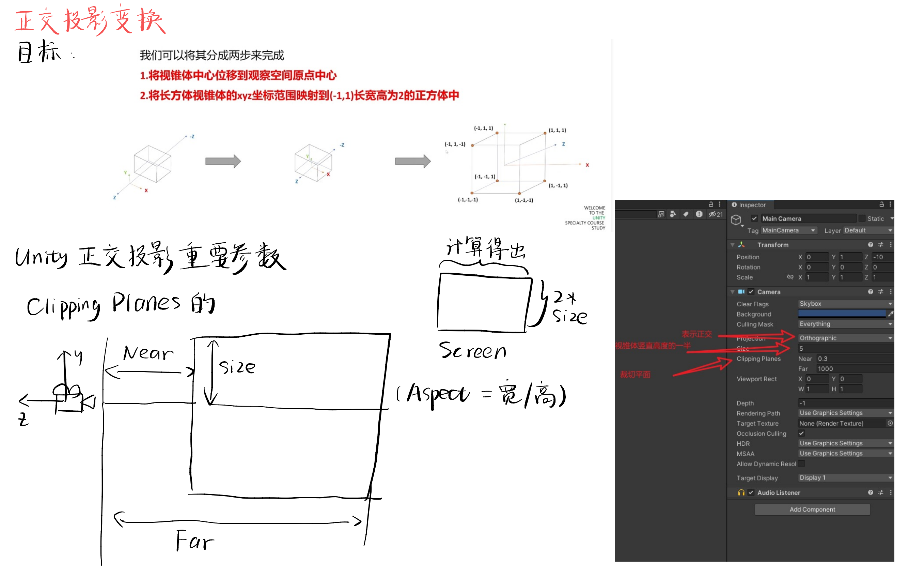The height and width of the screenshot is (578, 924).
Task: Open Audio Listener three-dot context menu
Action: [890, 492]
